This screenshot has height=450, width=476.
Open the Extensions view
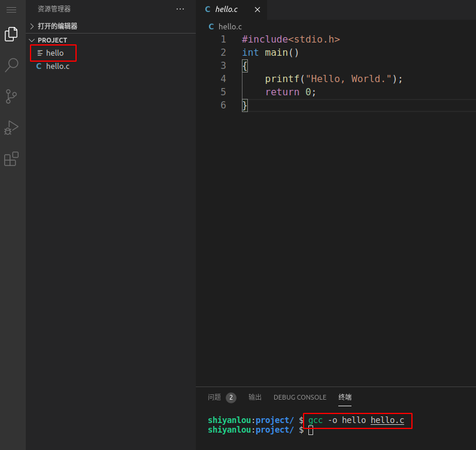coord(11,159)
